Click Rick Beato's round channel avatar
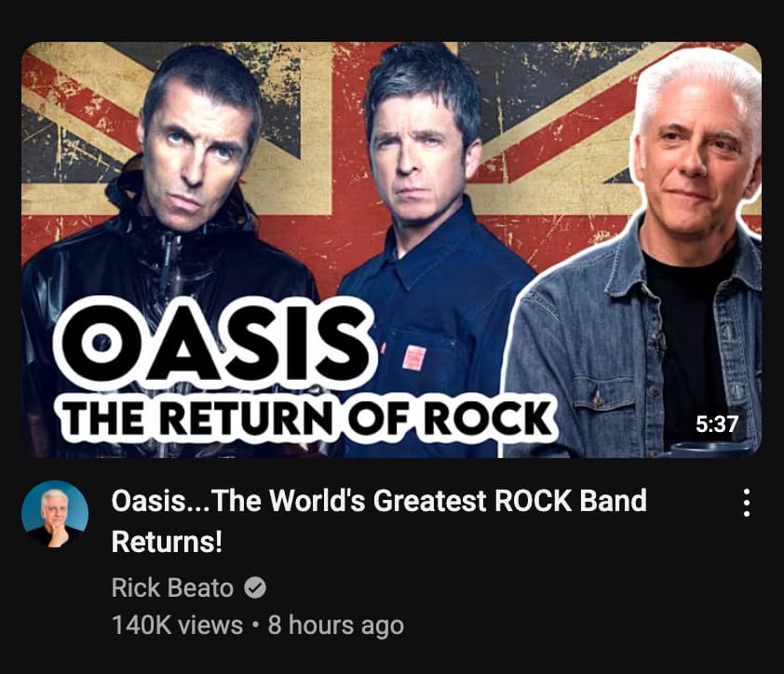 pyautogui.click(x=55, y=514)
